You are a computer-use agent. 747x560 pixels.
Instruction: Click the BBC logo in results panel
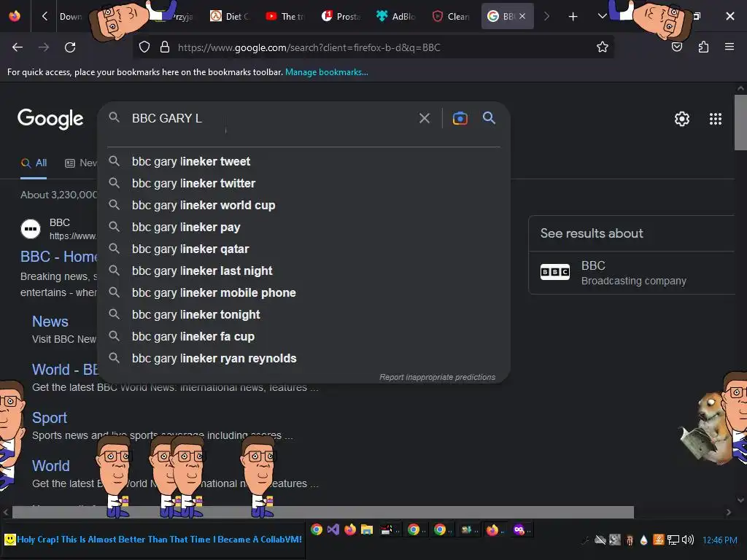tap(555, 272)
